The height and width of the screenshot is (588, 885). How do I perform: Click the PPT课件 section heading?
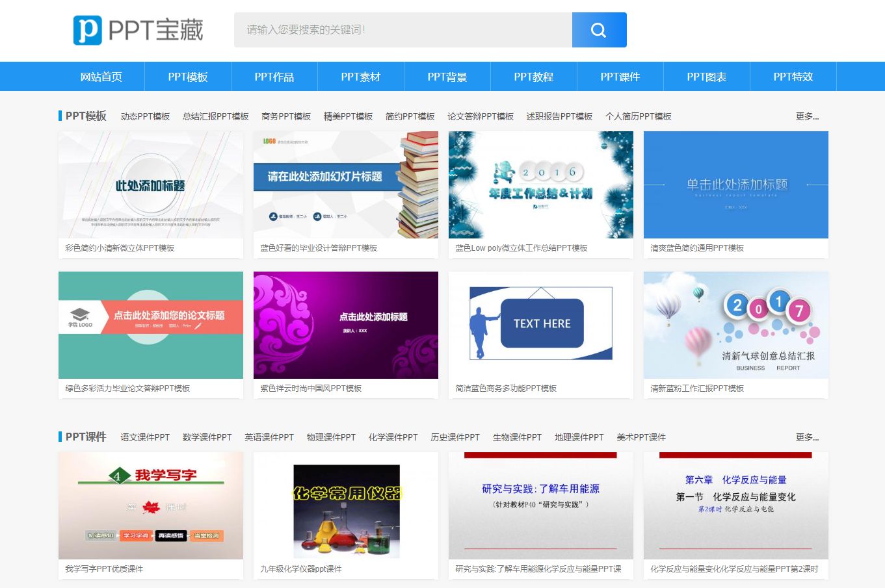click(x=86, y=437)
